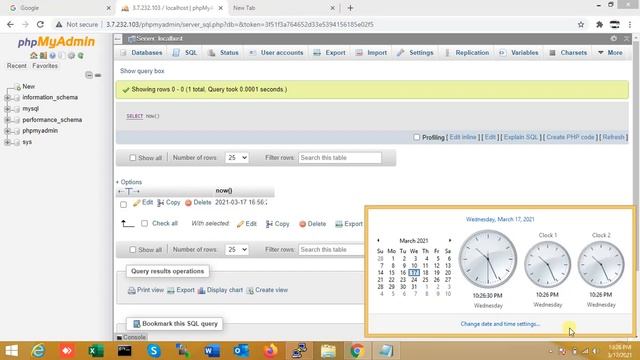
Task: Open the Status tab
Action: (223, 53)
